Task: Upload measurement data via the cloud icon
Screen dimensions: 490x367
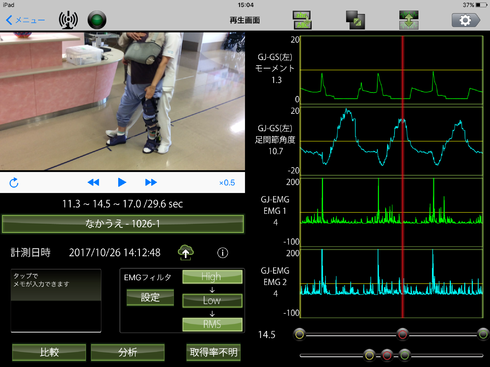Action: click(x=186, y=253)
